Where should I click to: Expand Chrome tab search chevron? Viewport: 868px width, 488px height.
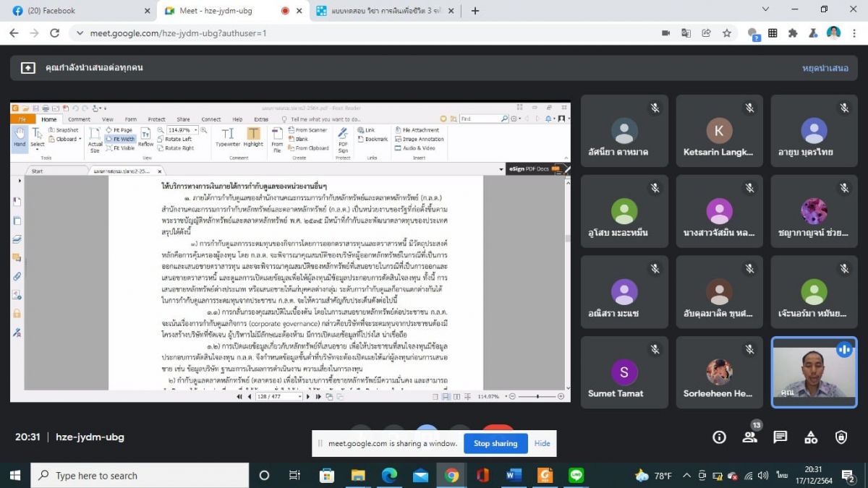click(x=766, y=10)
